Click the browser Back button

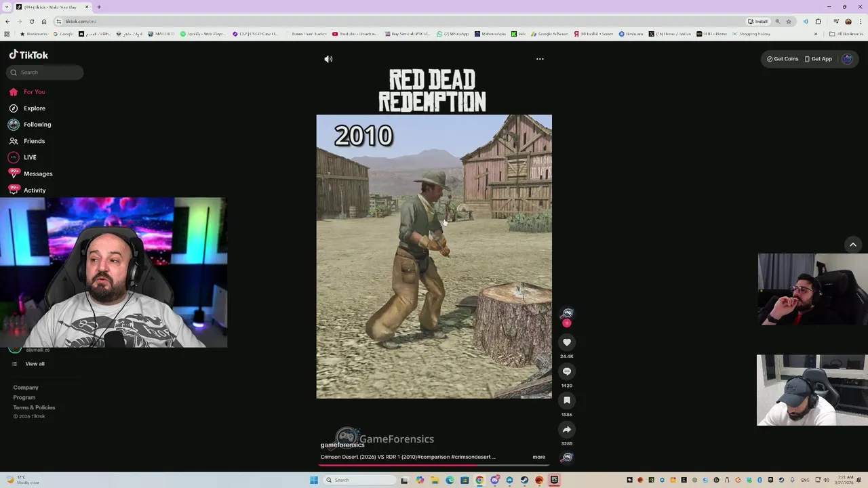tap(7, 21)
